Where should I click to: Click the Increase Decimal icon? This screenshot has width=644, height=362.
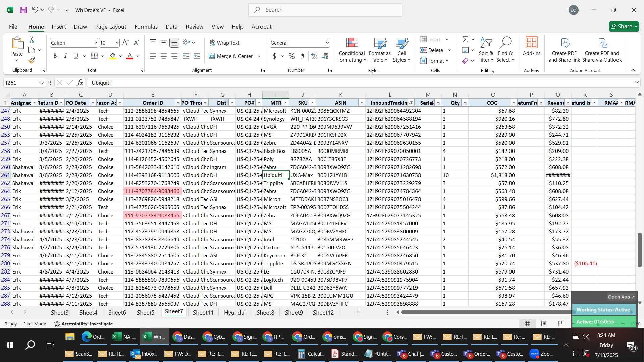pyautogui.click(x=314, y=56)
